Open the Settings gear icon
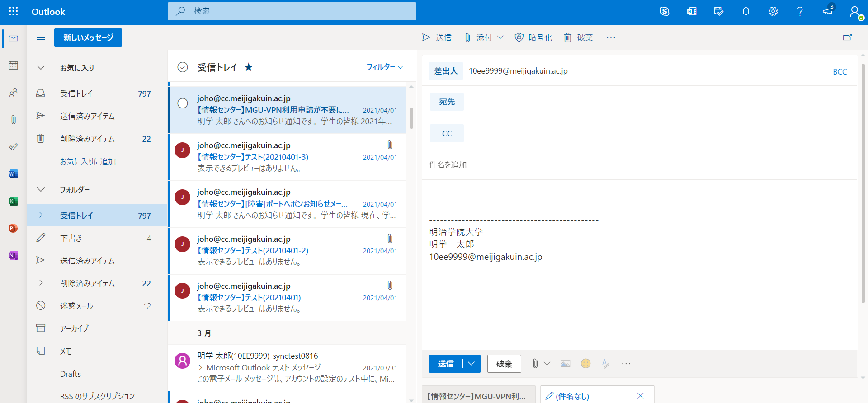868x403 pixels. click(773, 11)
